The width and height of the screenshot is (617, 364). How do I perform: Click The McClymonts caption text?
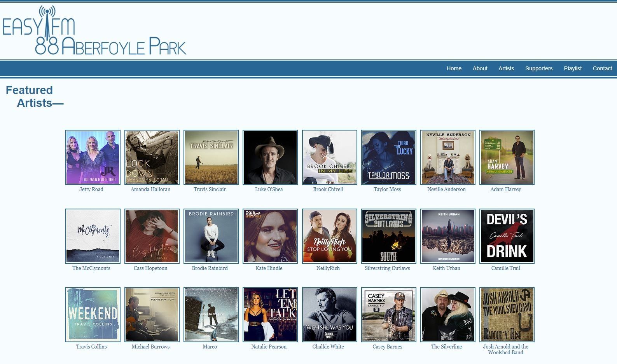(x=91, y=268)
